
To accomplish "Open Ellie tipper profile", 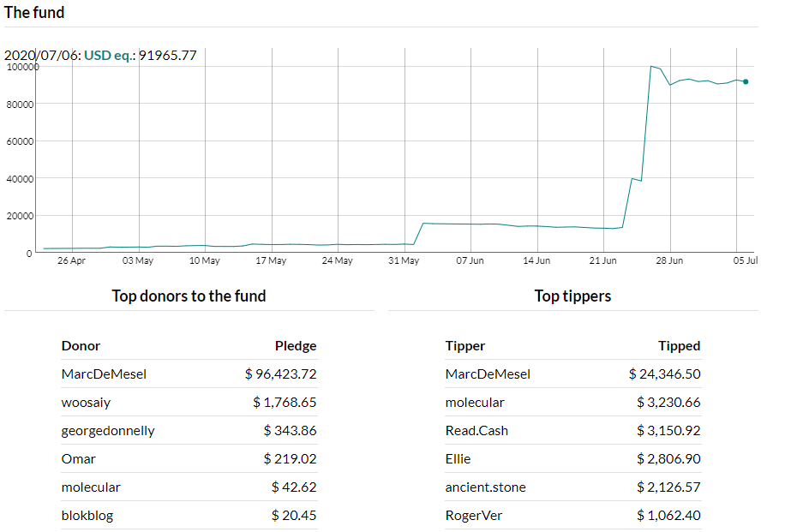I will (458, 459).
